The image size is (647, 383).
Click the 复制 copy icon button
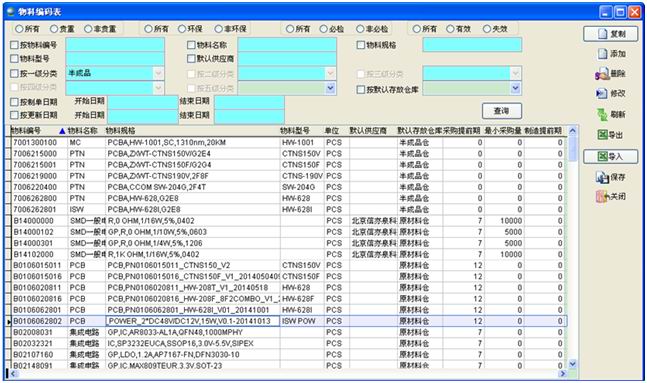tap(610, 34)
